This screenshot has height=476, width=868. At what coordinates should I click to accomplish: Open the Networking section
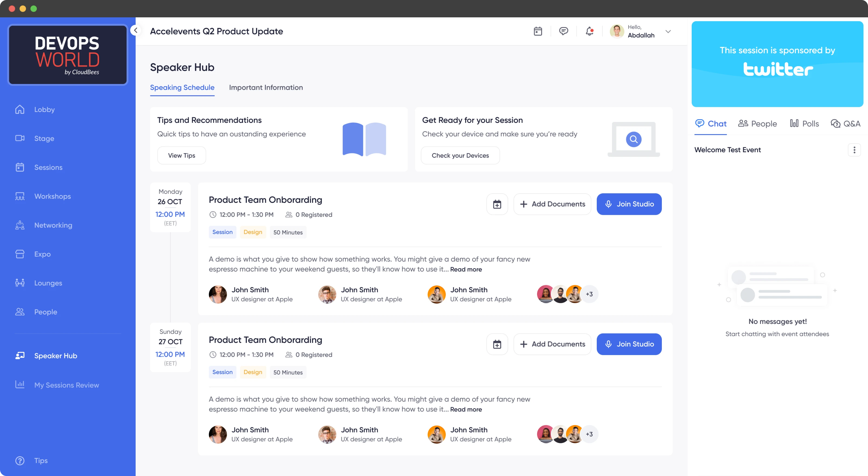coord(53,225)
